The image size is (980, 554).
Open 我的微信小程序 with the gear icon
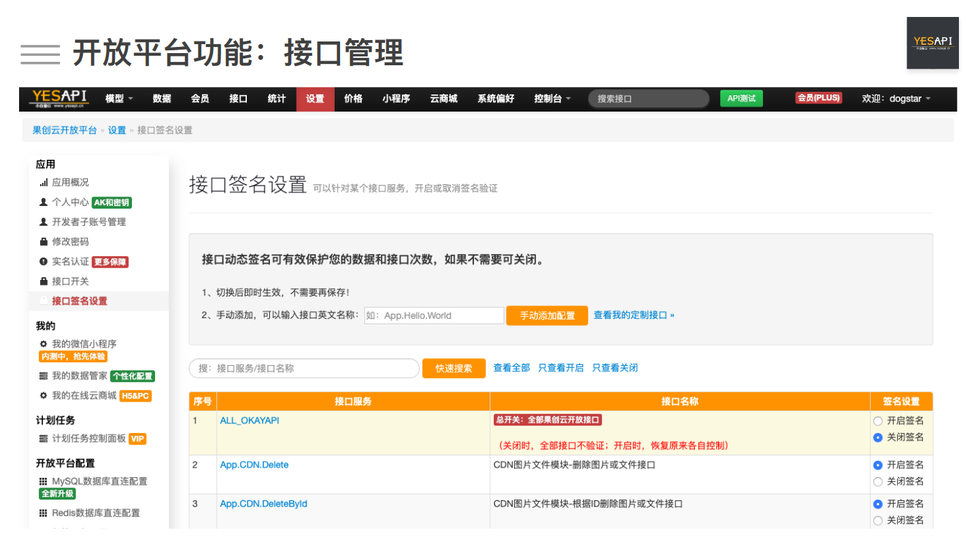(84, 344)
